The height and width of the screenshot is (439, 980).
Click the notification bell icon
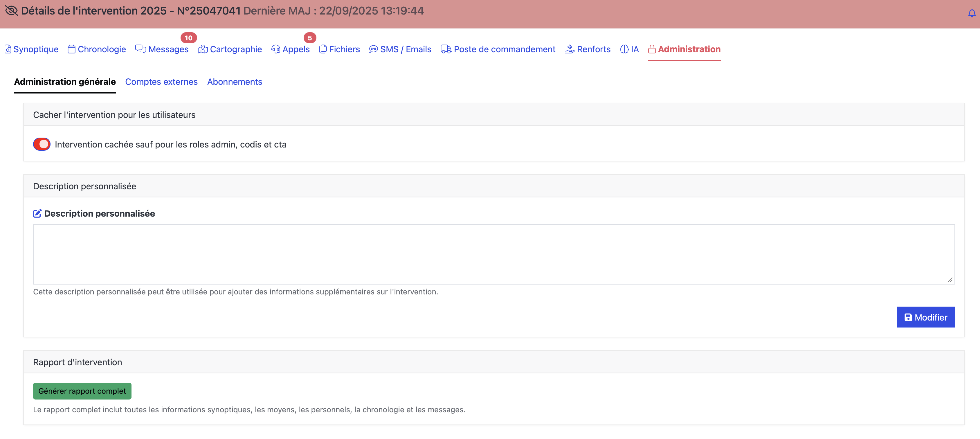971,13
